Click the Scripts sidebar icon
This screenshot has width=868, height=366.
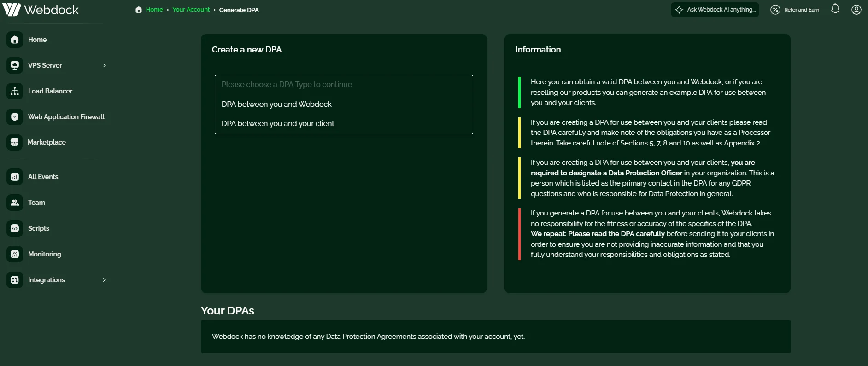tap(15, 228)
